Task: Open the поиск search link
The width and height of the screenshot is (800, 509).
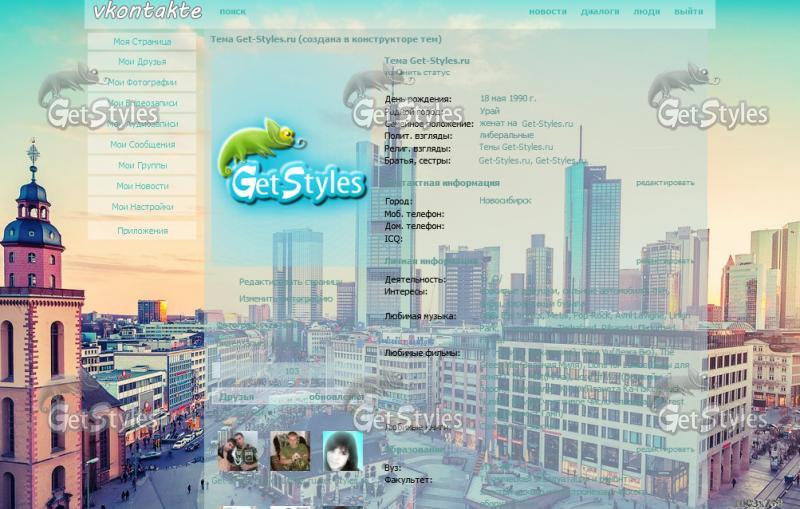Action: click(x=233, y=11)
